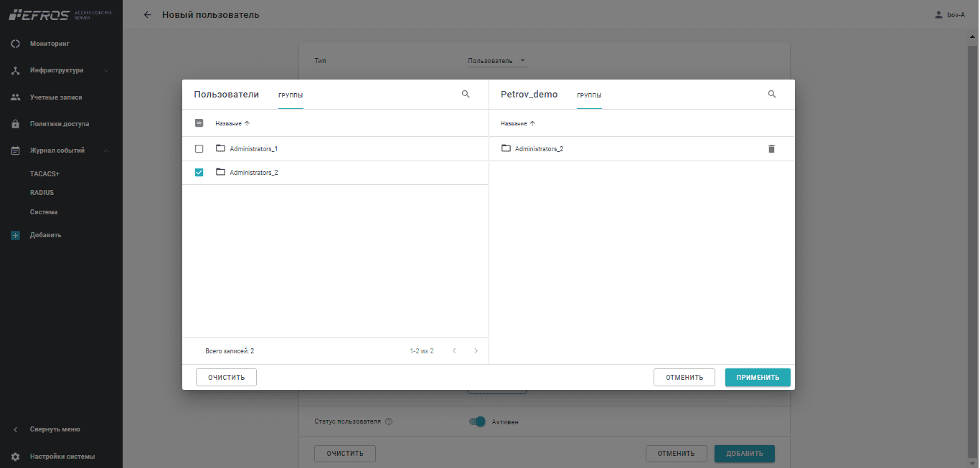Image resolution: width=980 pixels, height=468 pixels.
Task: Select ГРУППЫ tab under Petrov_demo
Action: pos(589,95)
